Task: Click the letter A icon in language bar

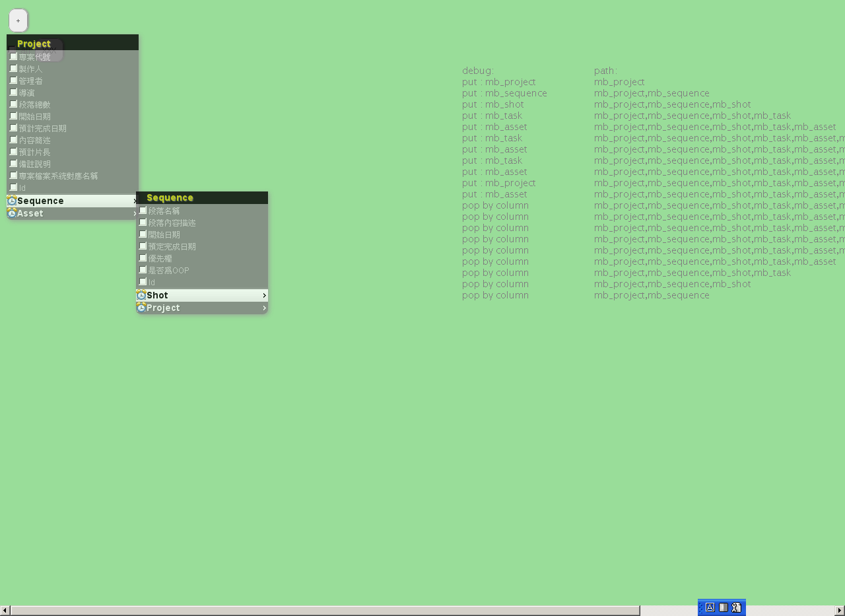Action: [710, 607]
